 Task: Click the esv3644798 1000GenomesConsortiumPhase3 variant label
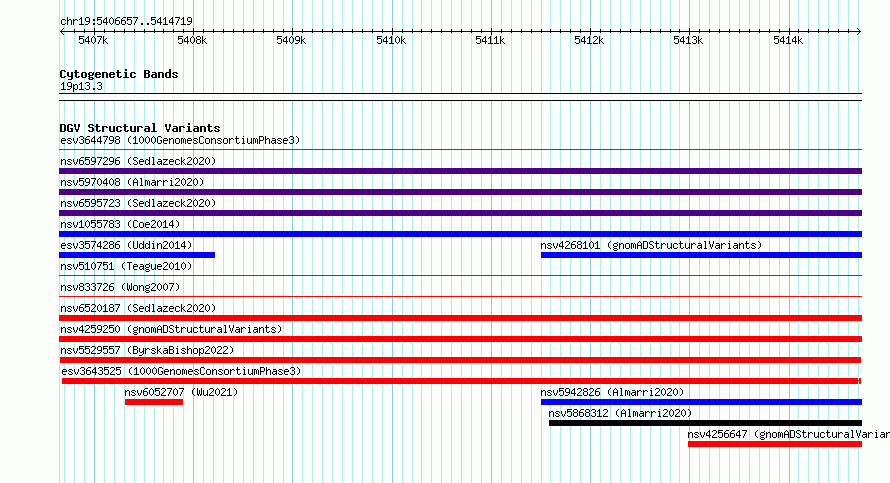[180, 140]
